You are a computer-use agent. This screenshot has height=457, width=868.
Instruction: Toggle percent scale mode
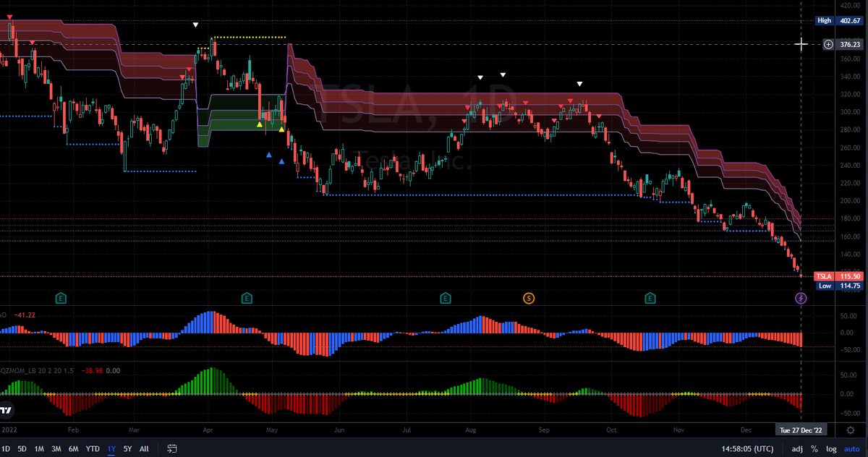pos(815,448)
